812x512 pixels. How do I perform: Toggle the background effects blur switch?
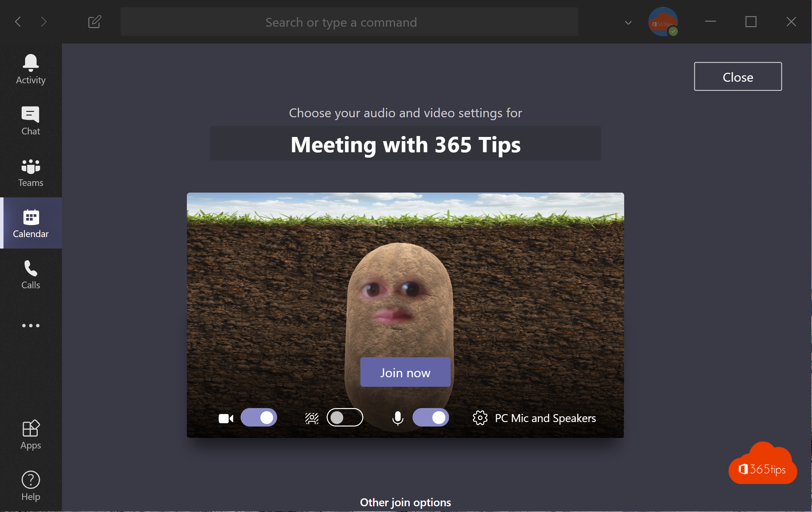coord(344,418)
